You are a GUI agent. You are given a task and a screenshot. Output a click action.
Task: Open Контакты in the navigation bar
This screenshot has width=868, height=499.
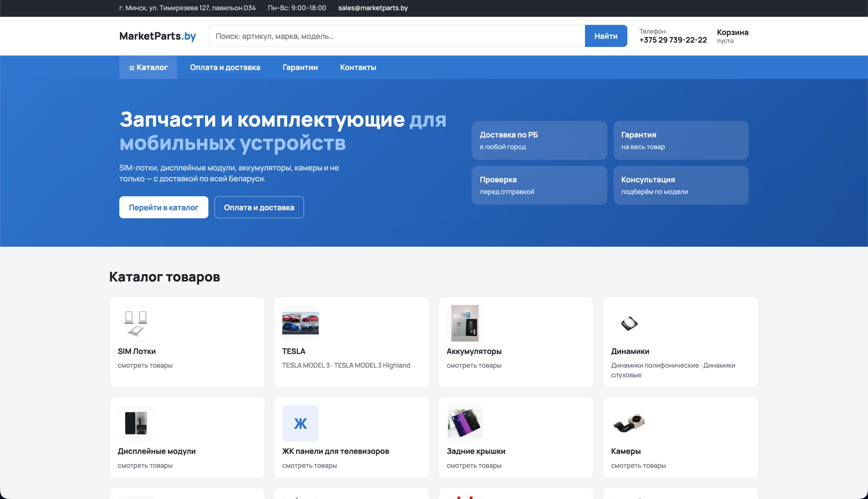[x=358, y=67]
